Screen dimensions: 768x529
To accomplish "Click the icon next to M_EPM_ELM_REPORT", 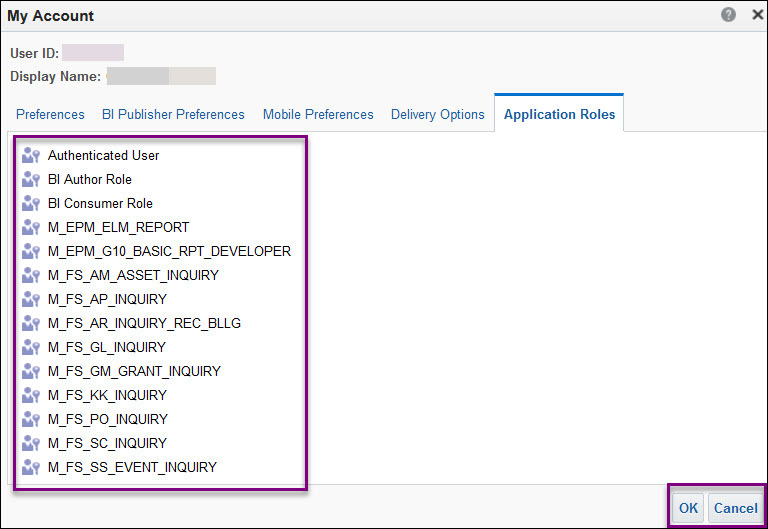I will (x=31, y=227).
